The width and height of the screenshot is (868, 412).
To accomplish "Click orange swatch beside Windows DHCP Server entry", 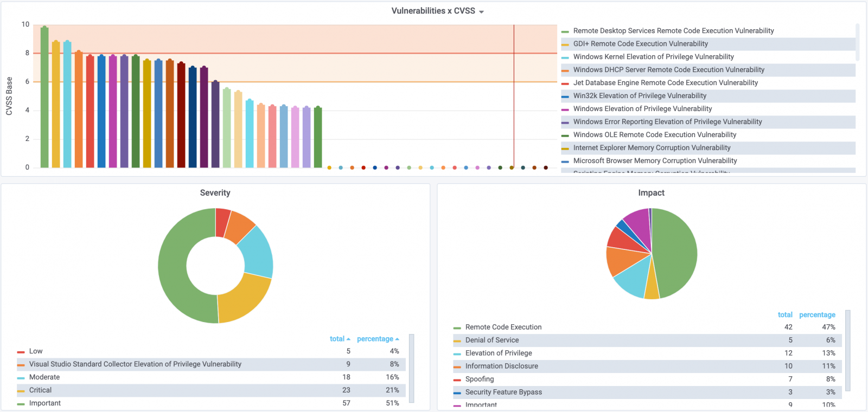I will tap(565, 70).
